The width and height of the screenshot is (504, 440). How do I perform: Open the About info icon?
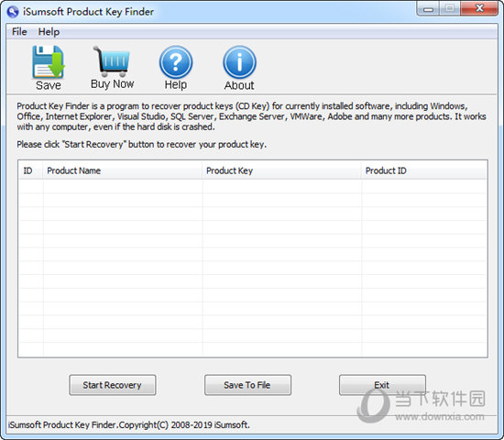[x=239, y=62]
